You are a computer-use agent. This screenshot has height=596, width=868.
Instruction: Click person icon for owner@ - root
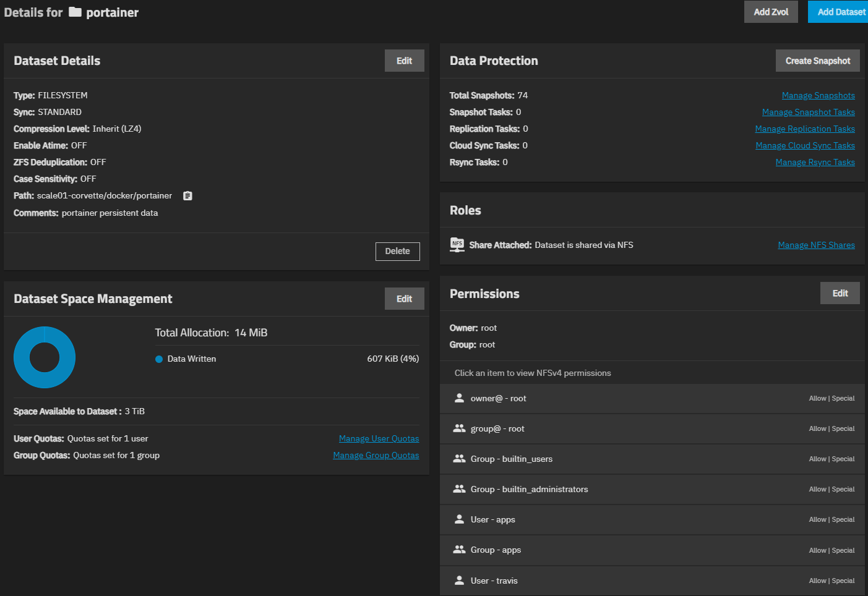[459, 398]
